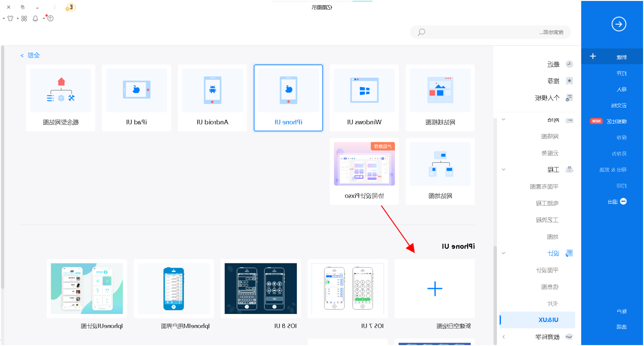Screen dimensions: 644x346
Task: Select 云文档 in the blue sidebar
Action: tap(618, 105)
